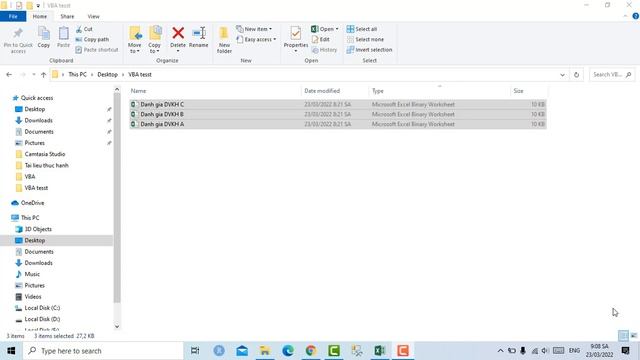
Task: Click the search box field
Action: click(x=611, y=75)
